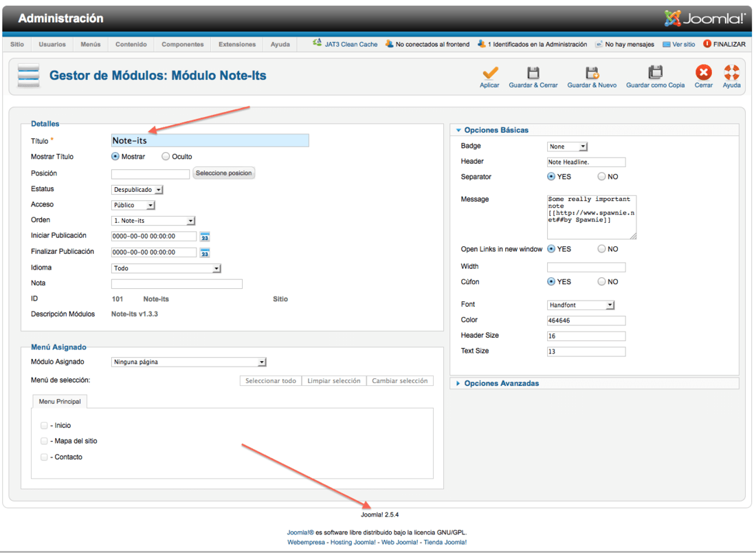Click the Joomla! logo
756x553 pixels.
[704, 19]
